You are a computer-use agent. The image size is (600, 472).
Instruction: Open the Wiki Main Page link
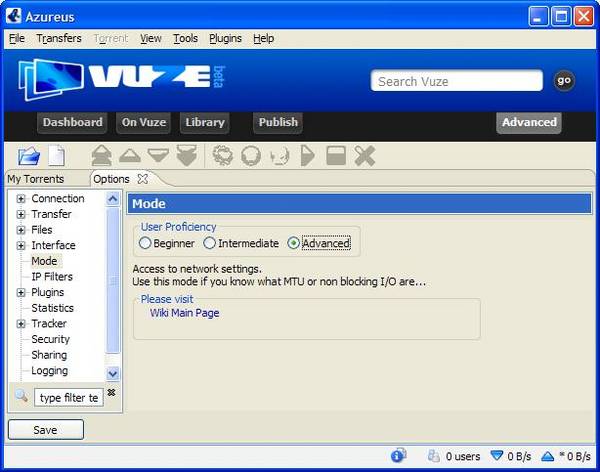[184, 313]
